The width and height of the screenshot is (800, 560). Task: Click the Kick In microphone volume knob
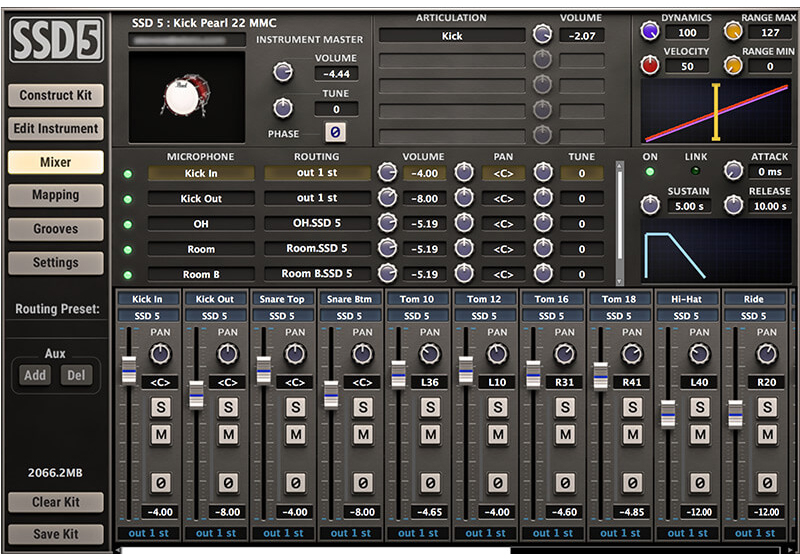pos(387,172)
